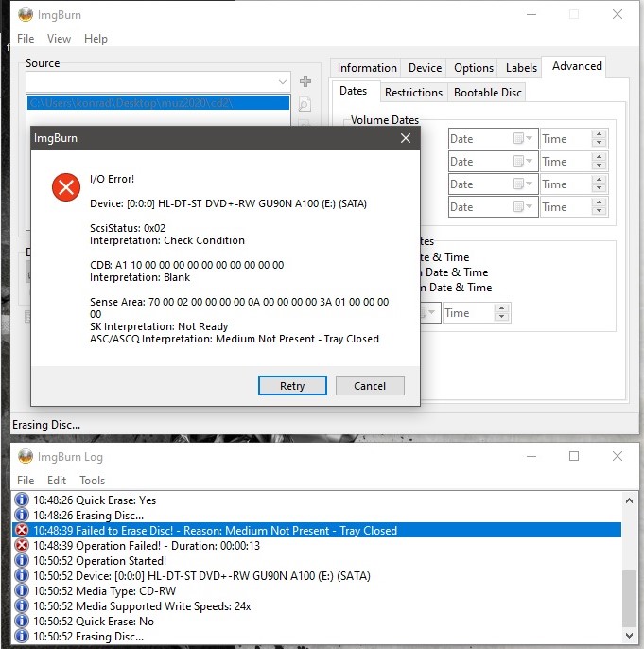Close the ImgBurn Log window
Image resolution: width=644 pixels, height=649 pixels.
(618, 456)
